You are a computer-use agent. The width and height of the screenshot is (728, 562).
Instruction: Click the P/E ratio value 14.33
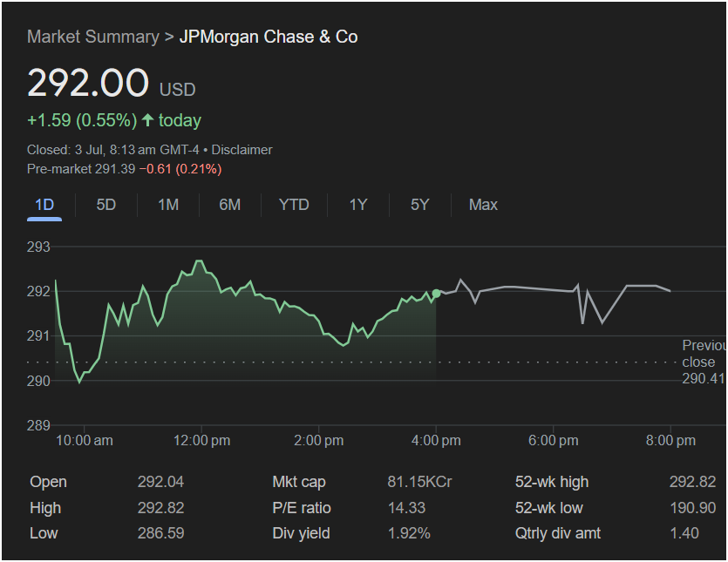pyautogui.click(x=406, y=508)
